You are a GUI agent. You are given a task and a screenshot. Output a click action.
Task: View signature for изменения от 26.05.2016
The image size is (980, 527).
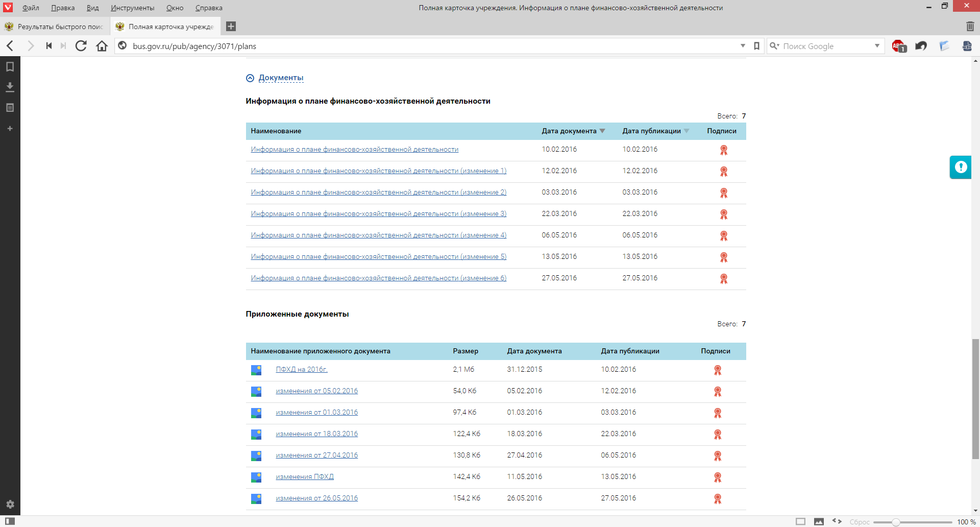[717, 499]
